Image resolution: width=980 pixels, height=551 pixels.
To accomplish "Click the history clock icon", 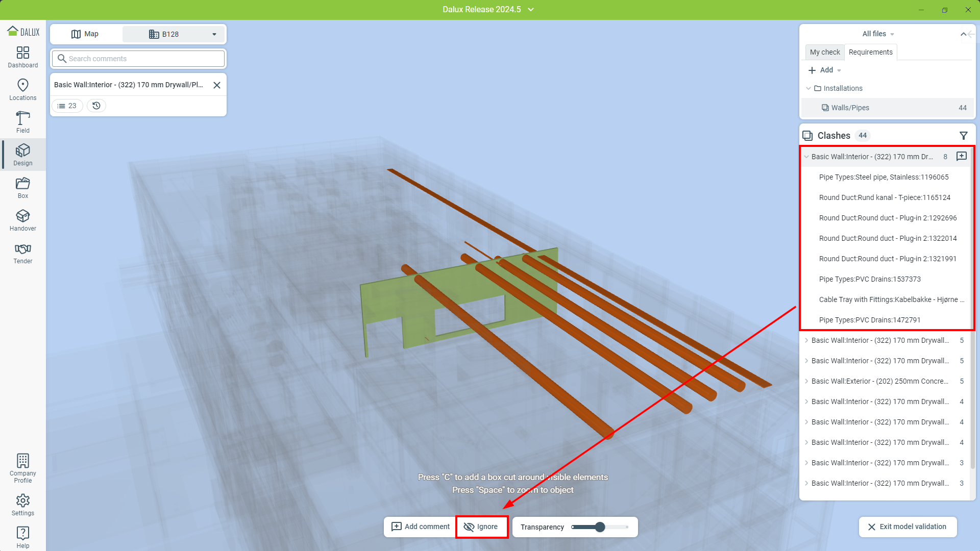I will pyautogui.click(x=96, y=106).
